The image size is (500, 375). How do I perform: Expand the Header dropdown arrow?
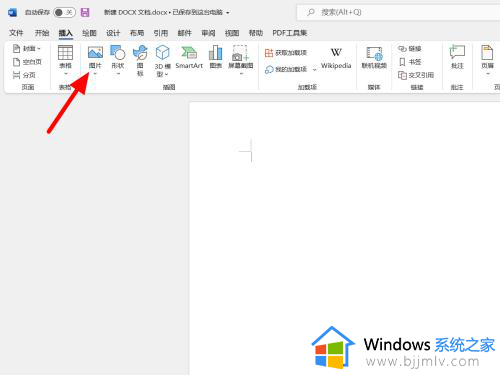(488, 74)
